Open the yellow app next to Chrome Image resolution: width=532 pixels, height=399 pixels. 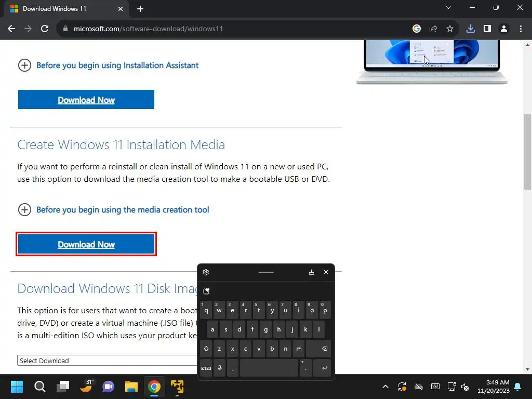[x=177, y=387]
